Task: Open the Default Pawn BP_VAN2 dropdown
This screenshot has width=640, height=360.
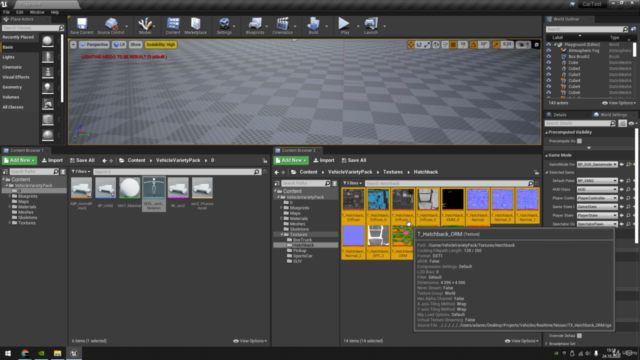Action: coord(597,181)
